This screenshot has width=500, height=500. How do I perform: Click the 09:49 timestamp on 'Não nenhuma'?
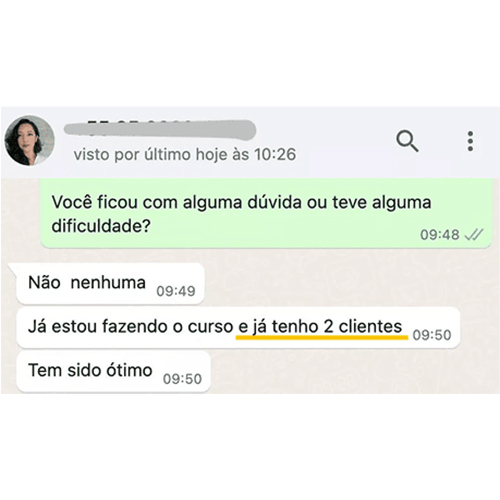tap(176, 291)
